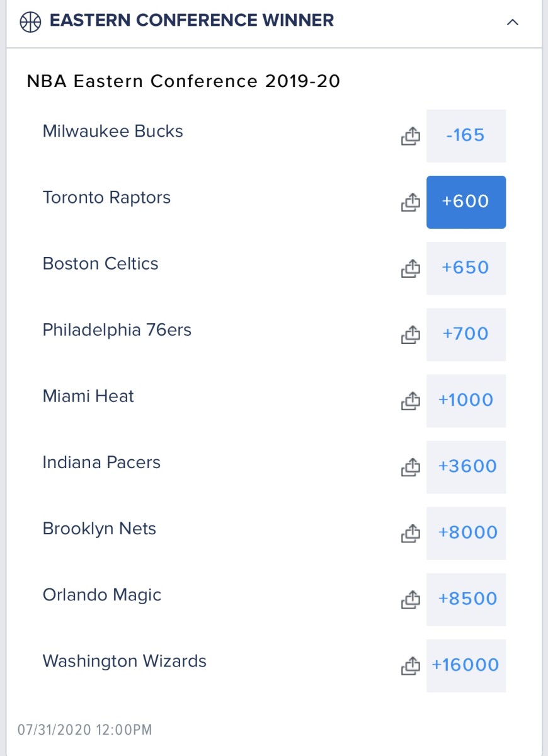Click the share icon beside Toronto Raptors
Image resolution: width=548 pixels, height=756 pixels.
tap(410, 202)
